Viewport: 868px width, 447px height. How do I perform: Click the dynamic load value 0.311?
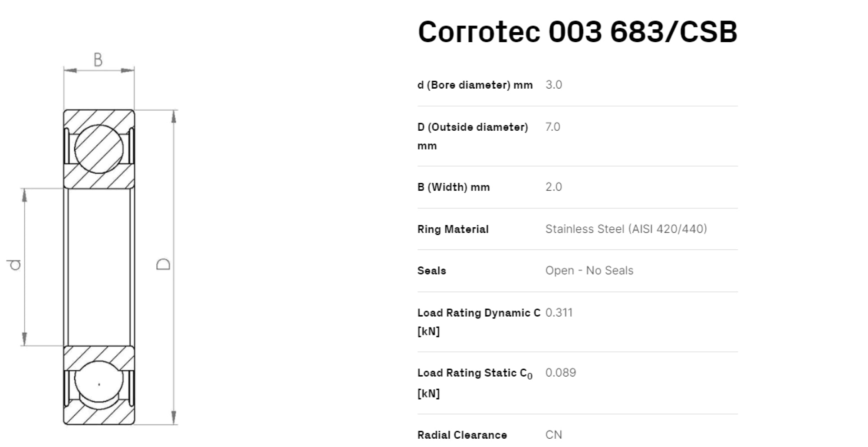click(559, 313)
